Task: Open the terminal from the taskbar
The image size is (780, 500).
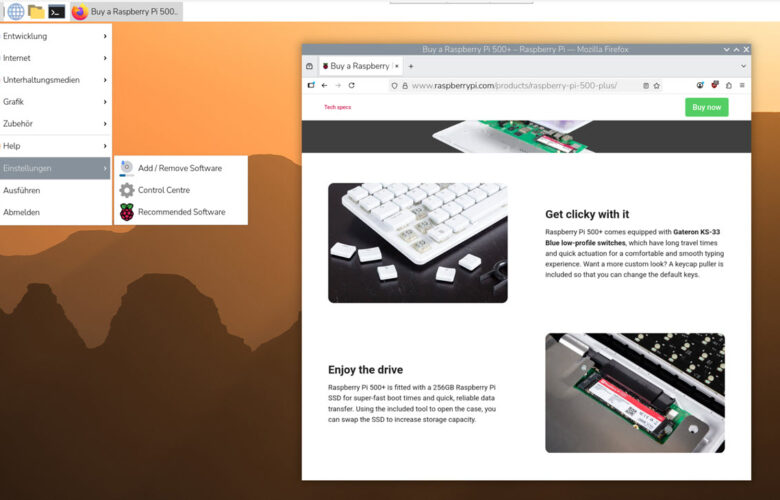Action: 57,12
